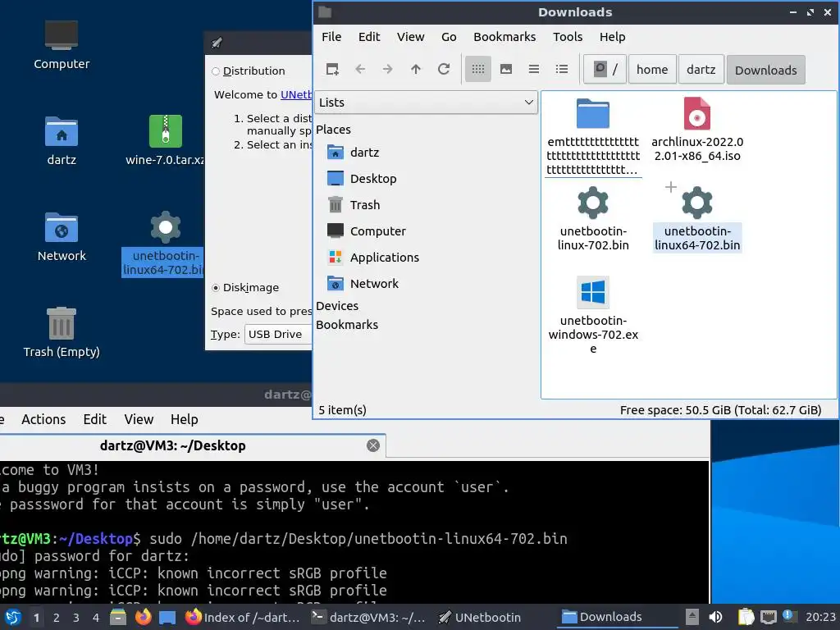The width and height of the screenshot is (840, 630).
Task: Select Computer icon on desktop
Action: pos(62,45)
